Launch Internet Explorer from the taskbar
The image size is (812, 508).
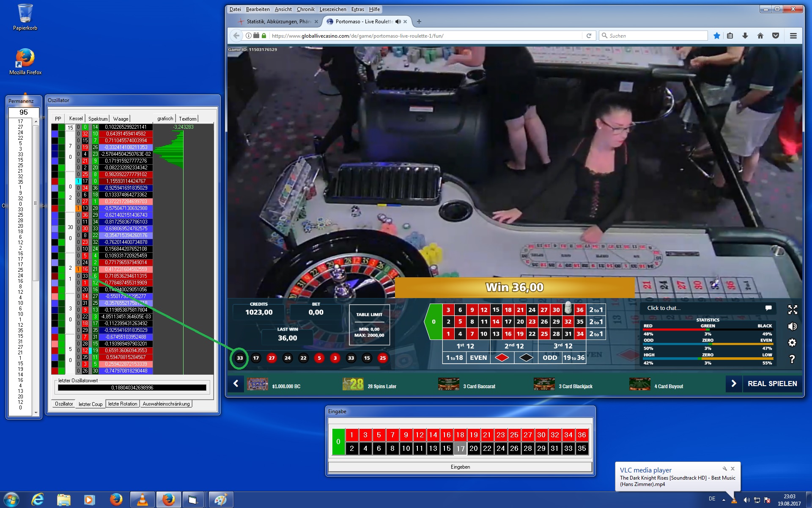pyautogui.click(x=38, y=500)
